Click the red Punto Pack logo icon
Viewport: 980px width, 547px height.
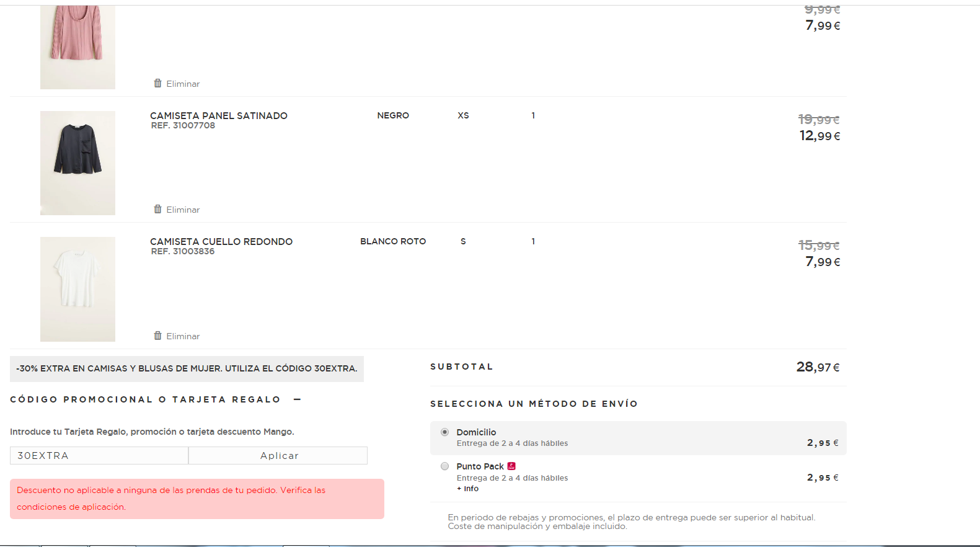[x=511, y=466]
